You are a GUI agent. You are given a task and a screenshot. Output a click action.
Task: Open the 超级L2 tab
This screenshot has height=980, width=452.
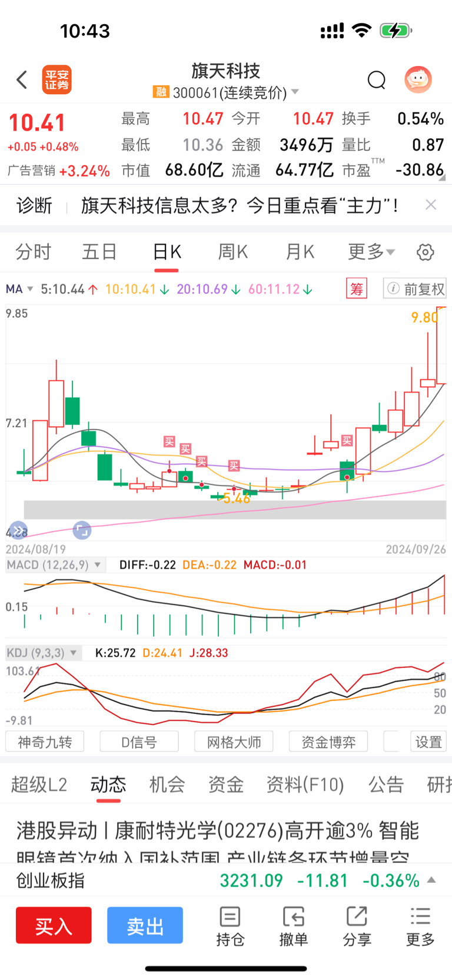[39, 785]
